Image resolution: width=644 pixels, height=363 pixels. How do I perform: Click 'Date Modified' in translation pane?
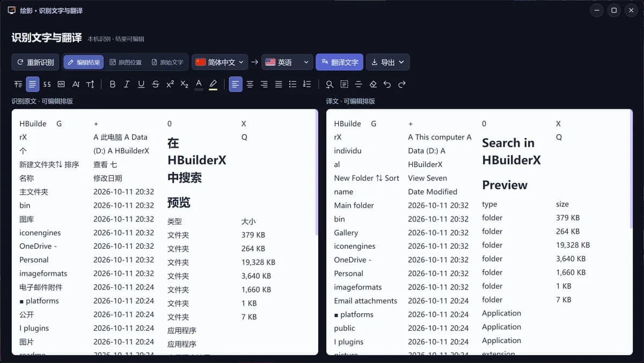[433, 191]
